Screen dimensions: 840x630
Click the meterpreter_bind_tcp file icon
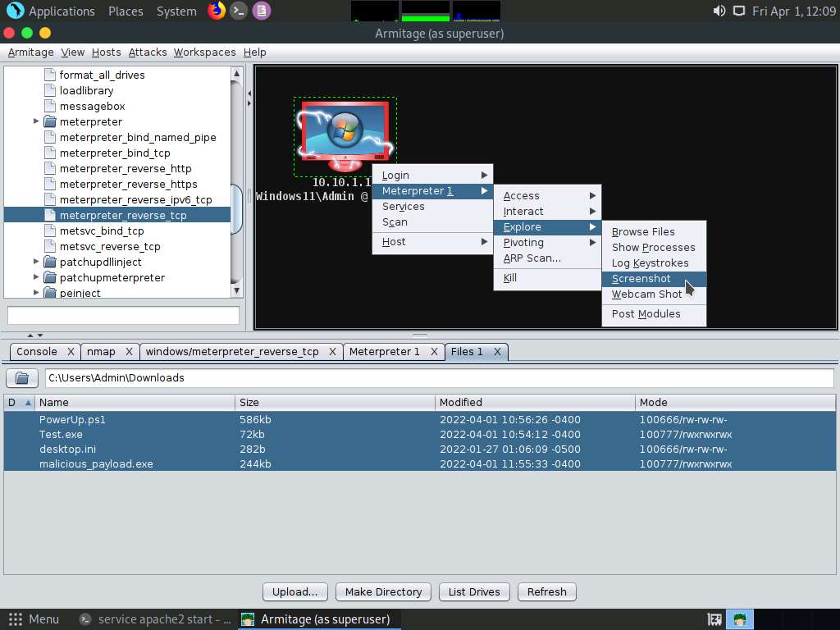49,153
